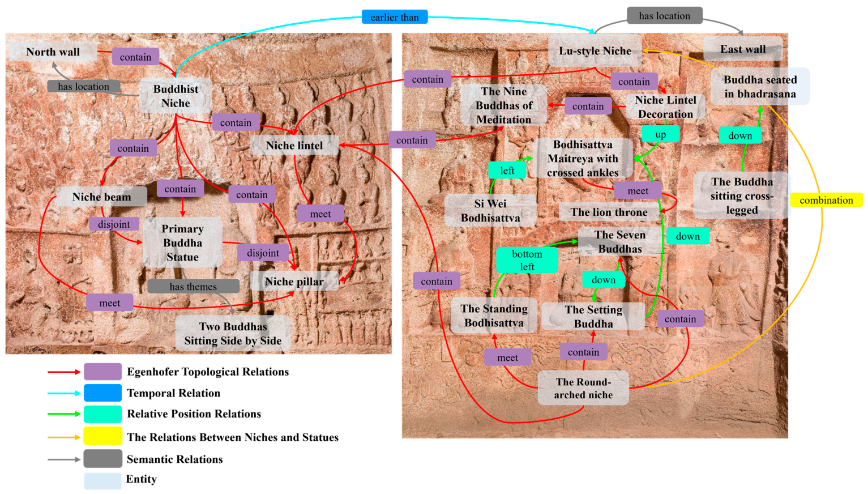Select 'The lion throne' entity label
The width and height of the screenshot is (868, 494).
click(609, 212)
